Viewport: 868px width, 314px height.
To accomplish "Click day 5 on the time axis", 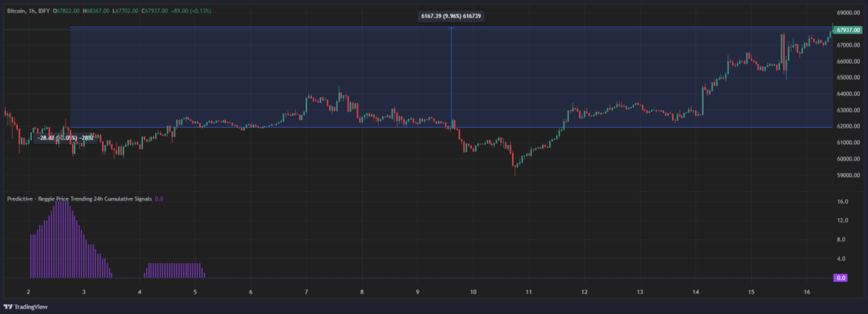I will (195, 292).
